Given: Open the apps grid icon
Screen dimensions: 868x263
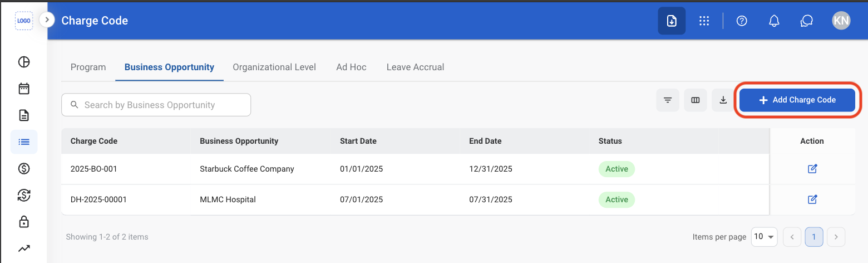Looking at the screenshot, I should point(704,21).
